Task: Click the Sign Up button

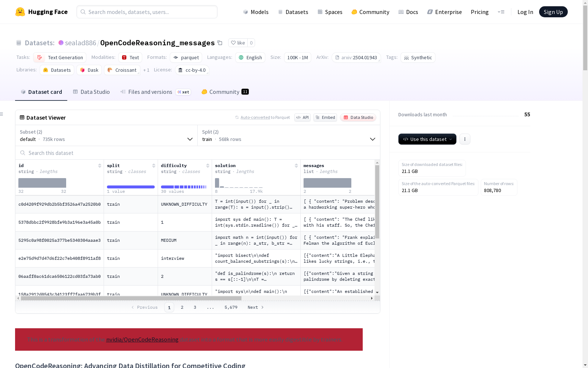Action: [x=553, y=12]
